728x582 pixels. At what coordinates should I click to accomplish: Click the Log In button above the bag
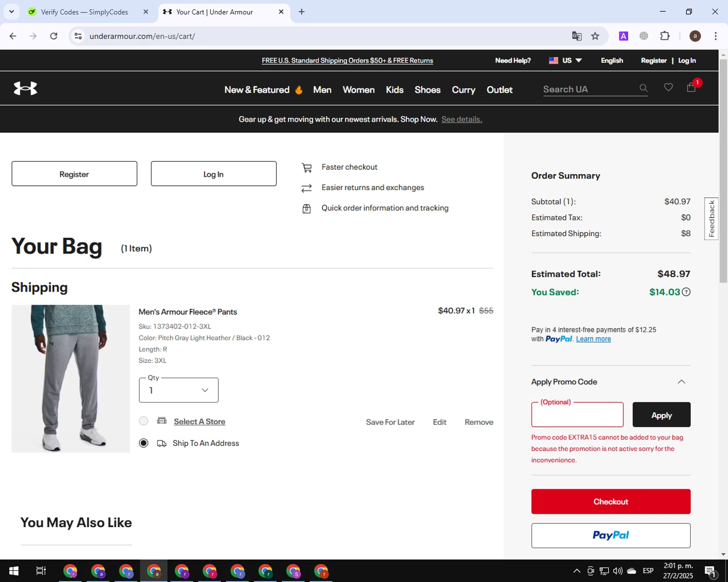click(214, 174)
